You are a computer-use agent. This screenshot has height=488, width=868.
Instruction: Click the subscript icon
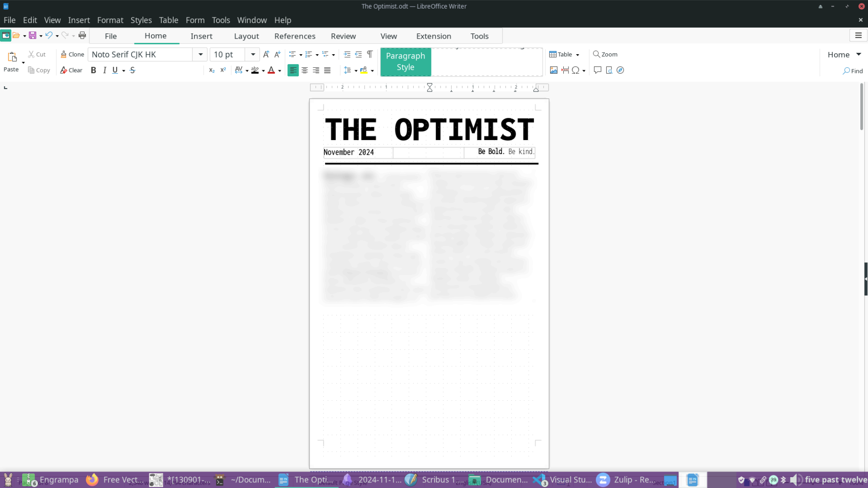click(211, 70)
